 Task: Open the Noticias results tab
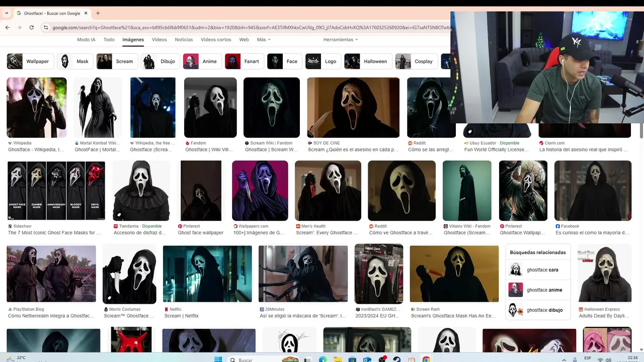pyautogui.click(x=184, y=40)
